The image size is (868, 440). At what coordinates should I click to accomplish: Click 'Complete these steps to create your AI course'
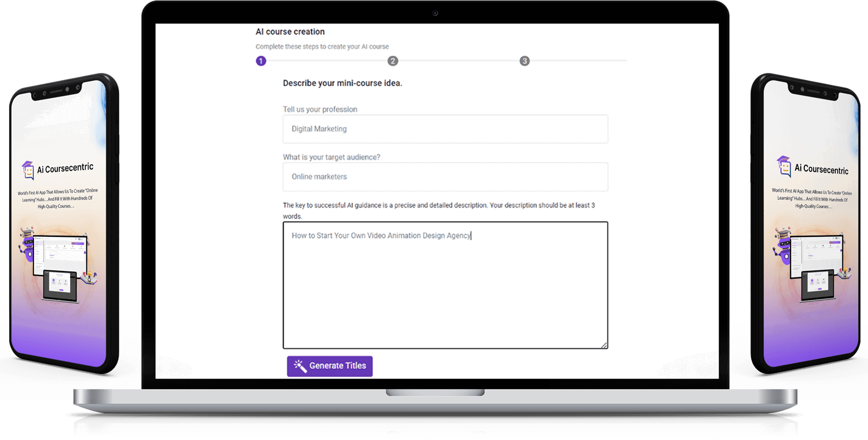tap(322, 46)
